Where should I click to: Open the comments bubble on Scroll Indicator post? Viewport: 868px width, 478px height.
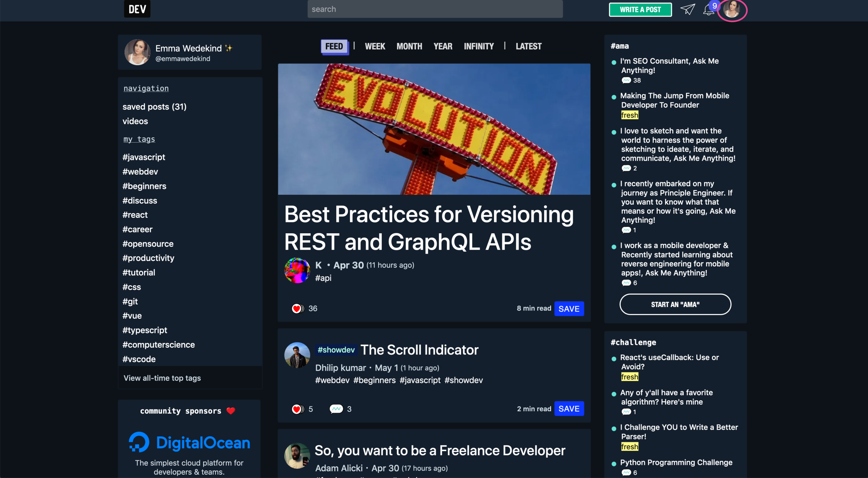point(336,409)
